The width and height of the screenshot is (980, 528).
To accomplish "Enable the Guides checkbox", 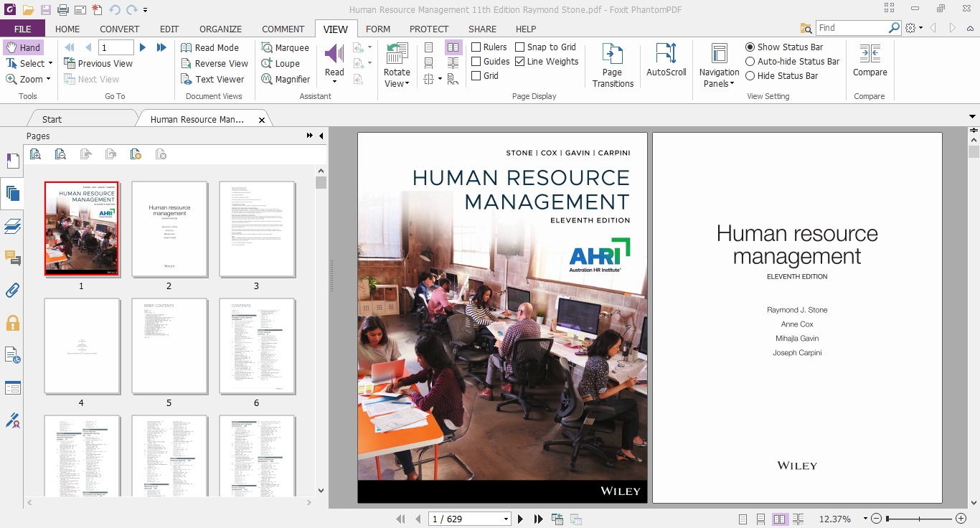I will (x=491, y=62).
